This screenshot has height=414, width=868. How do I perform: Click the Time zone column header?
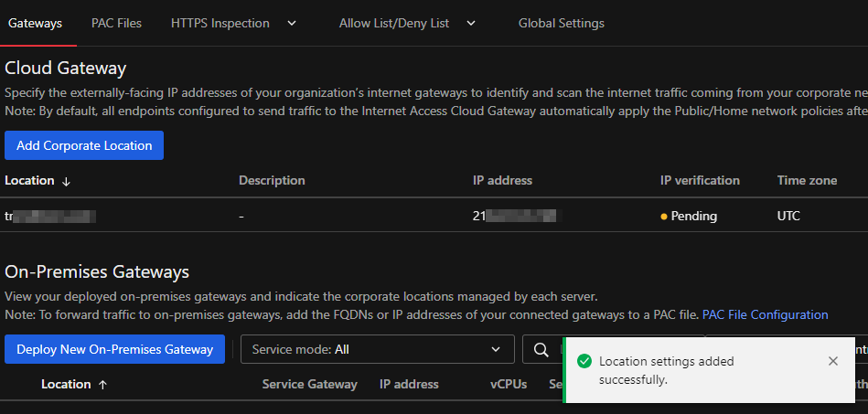point(807,180)
